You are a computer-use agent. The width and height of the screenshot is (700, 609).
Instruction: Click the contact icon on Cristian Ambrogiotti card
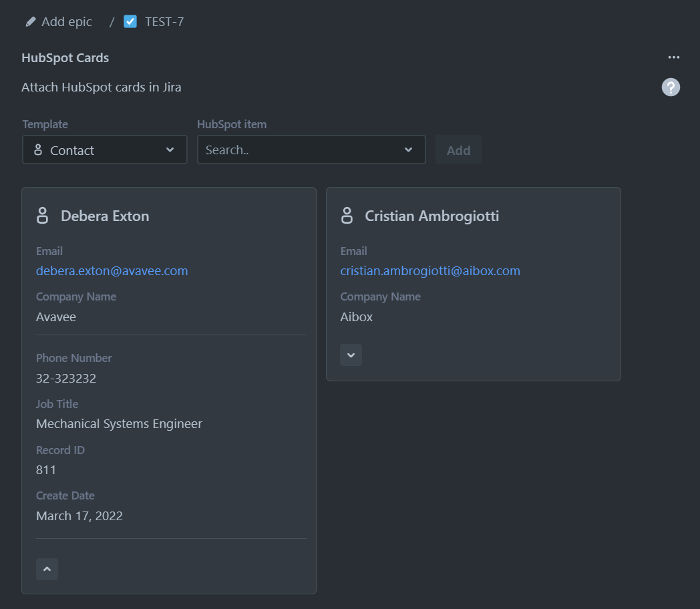tap(347, 216)
